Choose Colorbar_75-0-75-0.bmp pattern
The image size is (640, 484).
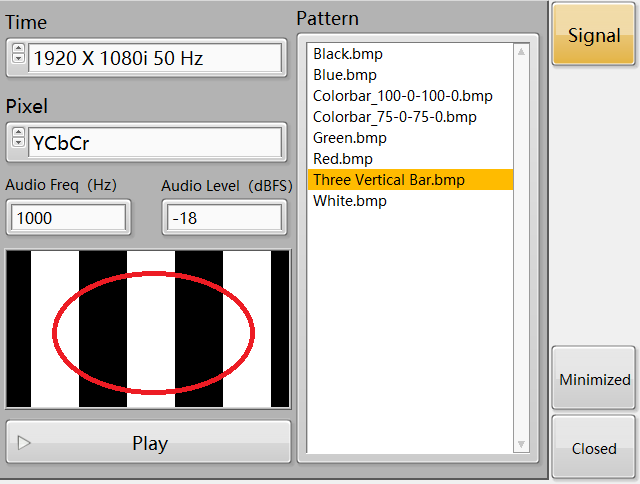394,117
